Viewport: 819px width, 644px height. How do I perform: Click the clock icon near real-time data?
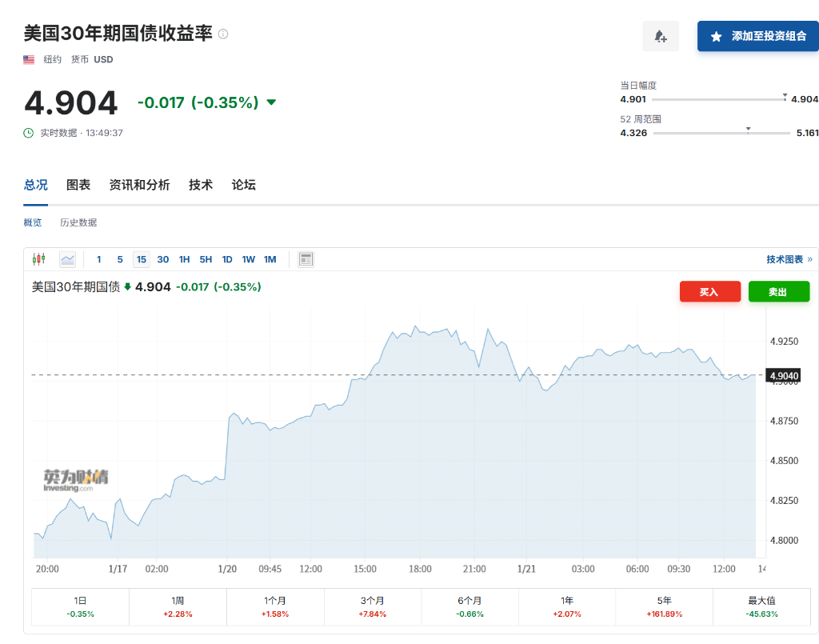click(x=29, y=133)
